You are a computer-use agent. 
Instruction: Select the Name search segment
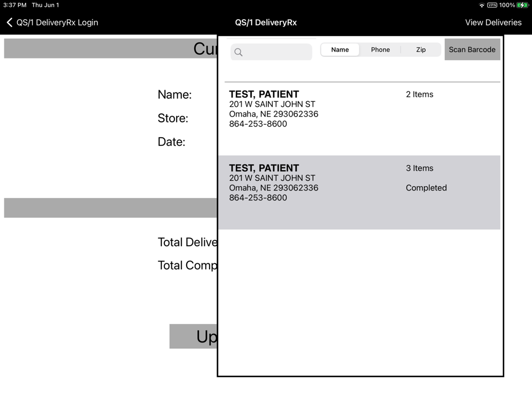pyautogui.click(x=340, y=49)
